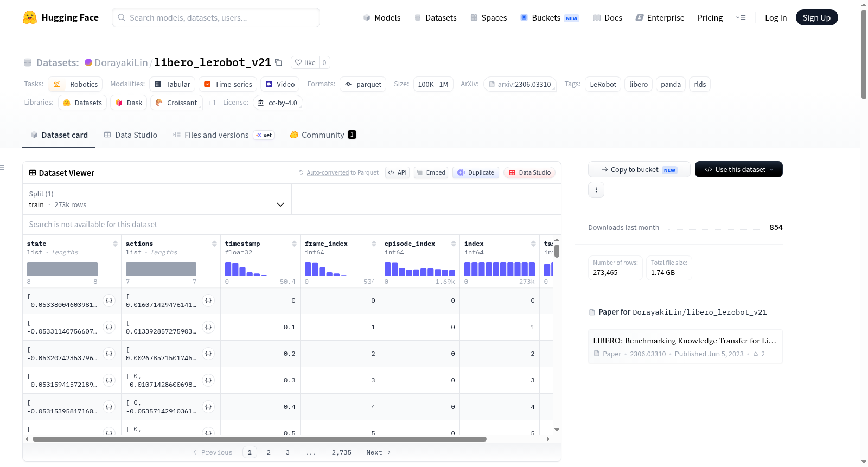
Task: Open the Use this dataset dropdown
Action: [x=739, y=169]
